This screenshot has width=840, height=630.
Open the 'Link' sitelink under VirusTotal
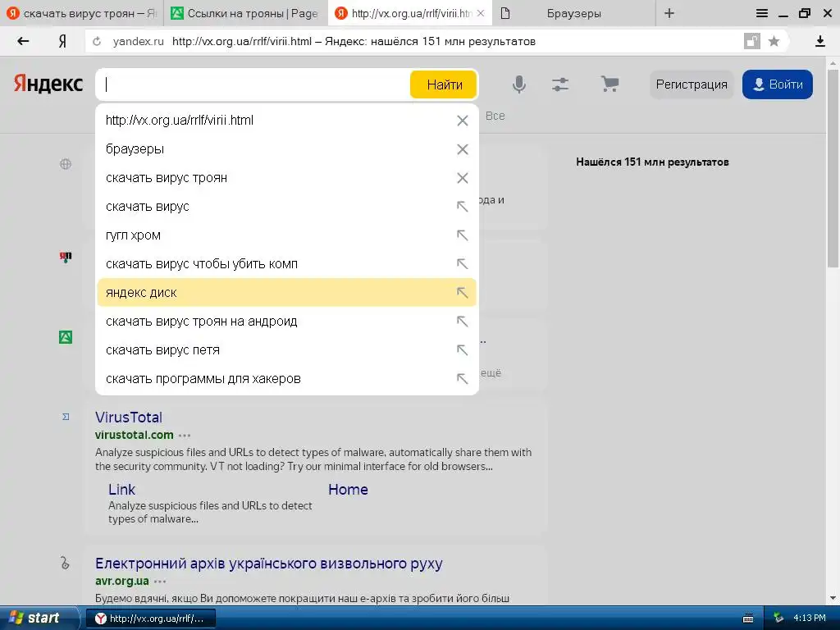pos(121,490)
